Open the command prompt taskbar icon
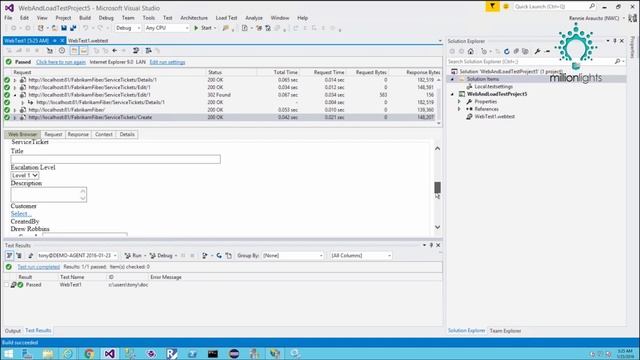The image size is (640, 360). coord(213,353)
